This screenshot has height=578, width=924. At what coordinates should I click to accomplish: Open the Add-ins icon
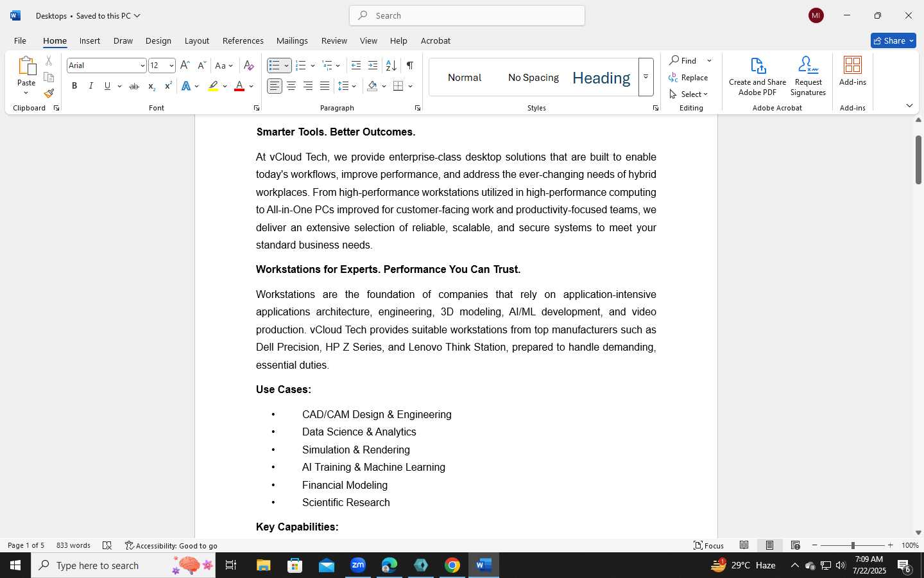[x=853, y=71]
